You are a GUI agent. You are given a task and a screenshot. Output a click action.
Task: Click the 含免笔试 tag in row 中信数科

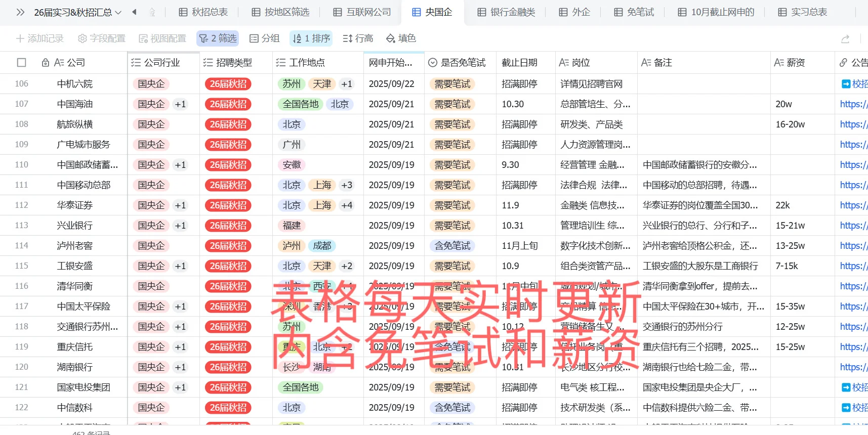[x=452, y=408]
